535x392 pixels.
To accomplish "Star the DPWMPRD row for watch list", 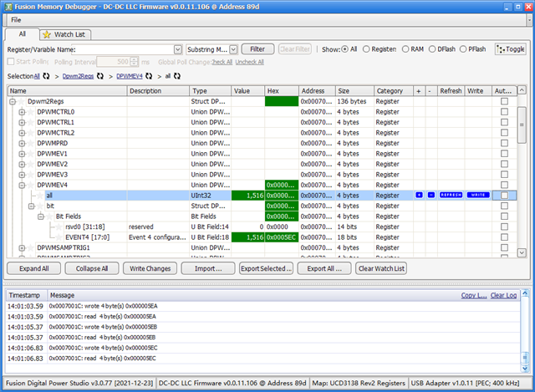I will click(31, 143).
